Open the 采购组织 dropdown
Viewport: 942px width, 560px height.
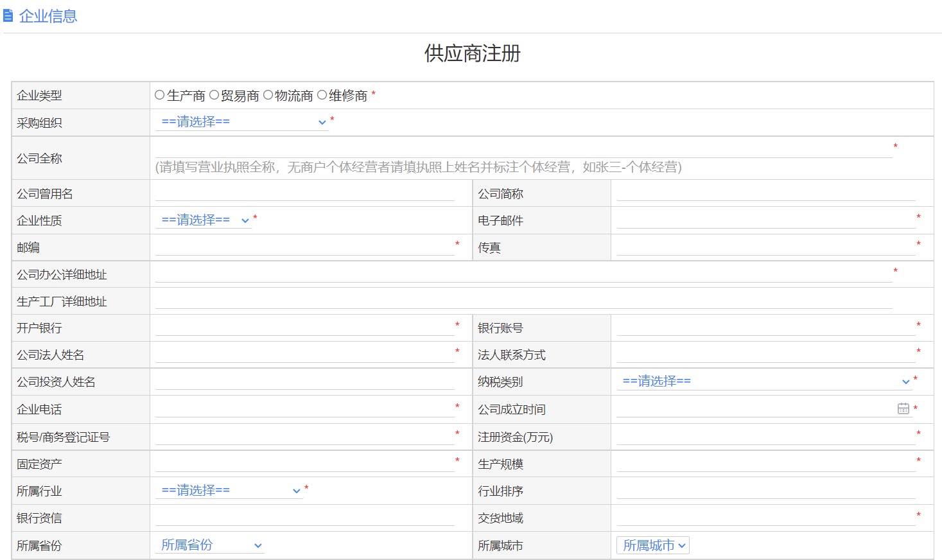coord(242,122)
